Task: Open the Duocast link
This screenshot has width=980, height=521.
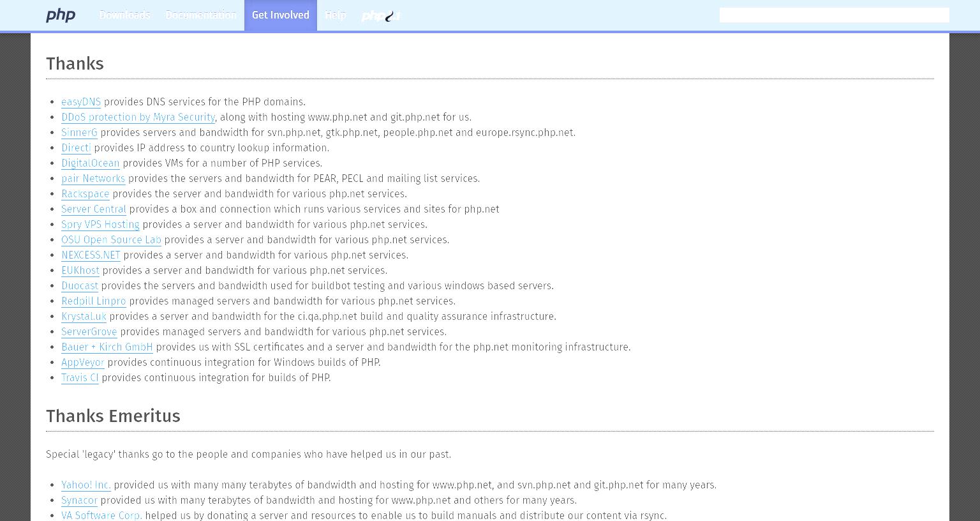Action: (x=80, y=286)
